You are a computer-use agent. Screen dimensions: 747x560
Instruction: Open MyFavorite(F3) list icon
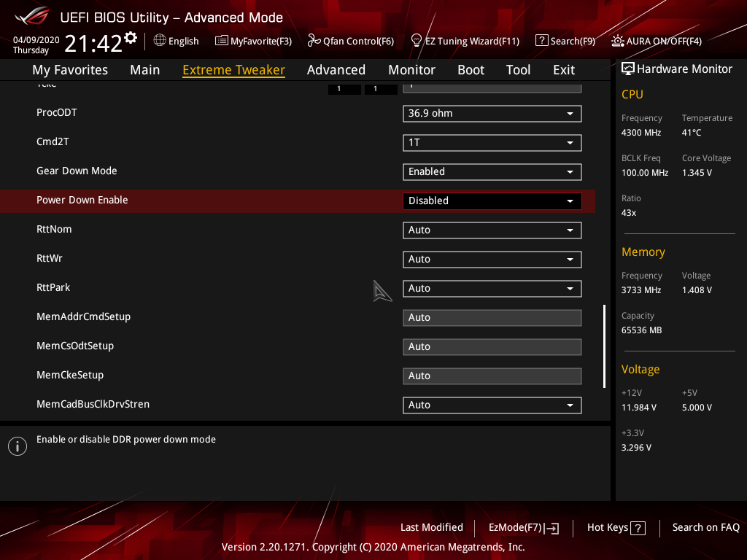pyautogui.click(x=222, y=41)
